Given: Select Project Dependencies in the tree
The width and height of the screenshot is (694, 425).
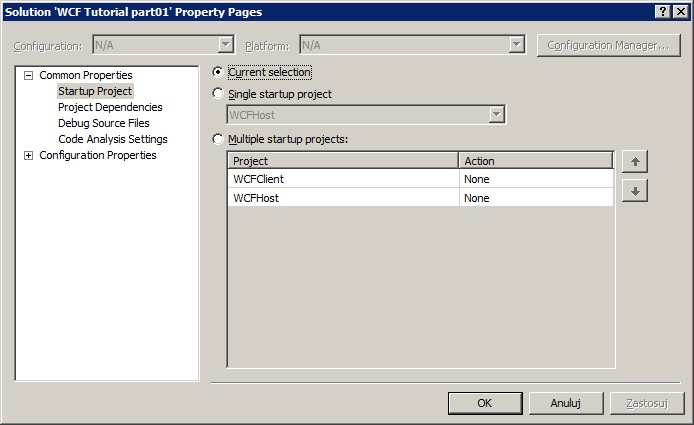Looking at the screenshot, I should (110, 107).
